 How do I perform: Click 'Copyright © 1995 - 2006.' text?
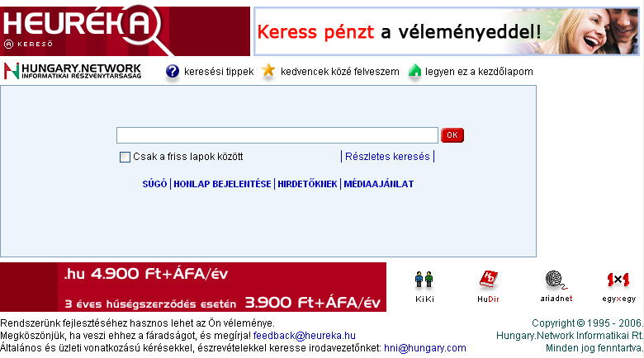(587, 323)
